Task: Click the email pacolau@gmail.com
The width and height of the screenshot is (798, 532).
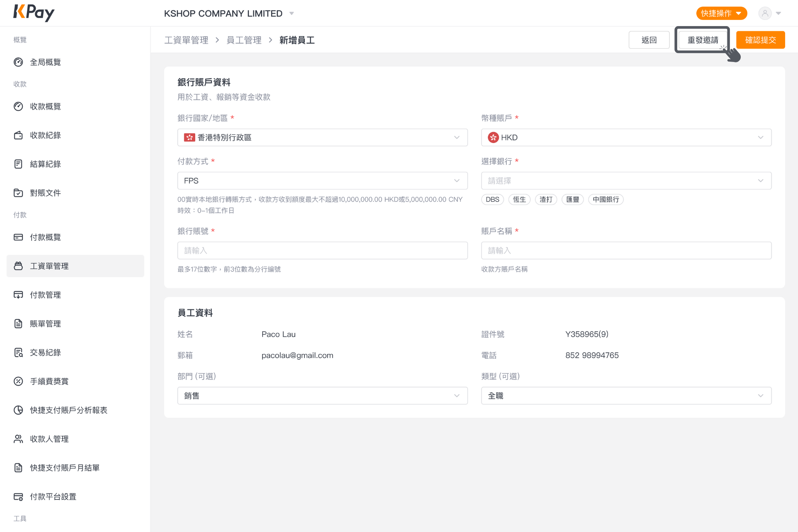Action: click(x=297, y=355)
